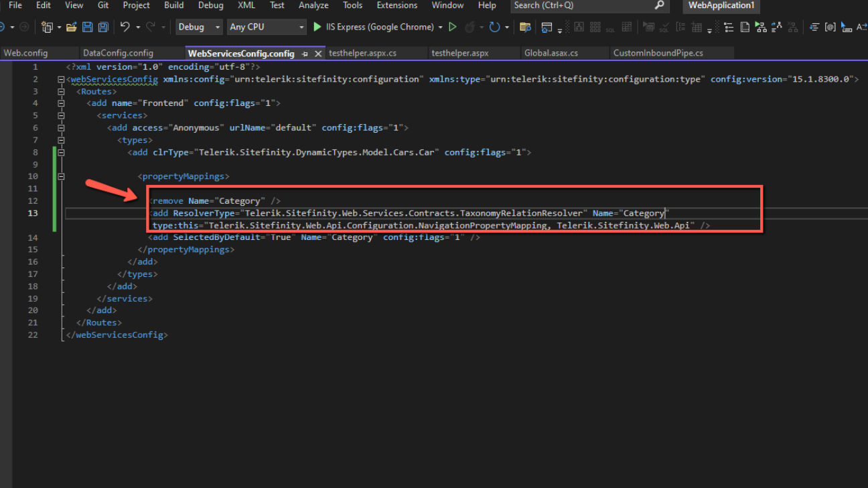
Task: Click the Undo arrow icon
Action: (125, 27)
